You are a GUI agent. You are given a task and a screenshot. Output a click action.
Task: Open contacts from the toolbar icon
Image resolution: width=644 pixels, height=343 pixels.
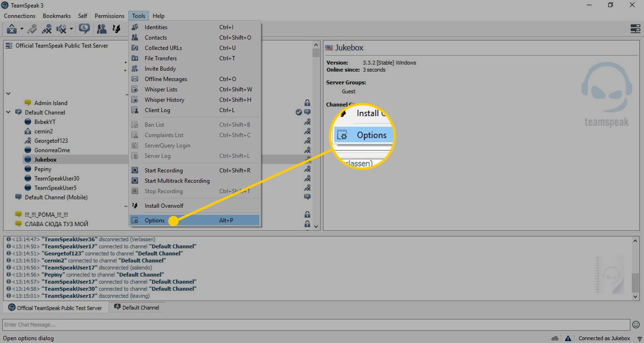(x=101, y=29)
